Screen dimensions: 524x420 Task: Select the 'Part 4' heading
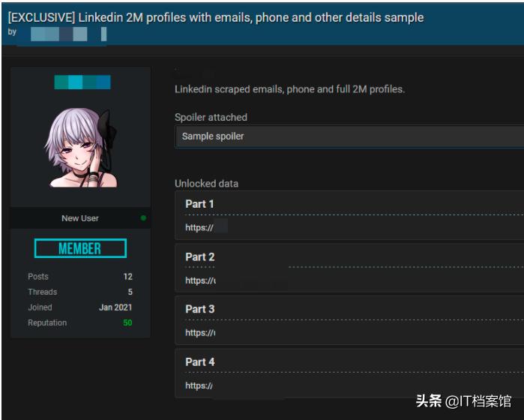click(x=200, y=361)
